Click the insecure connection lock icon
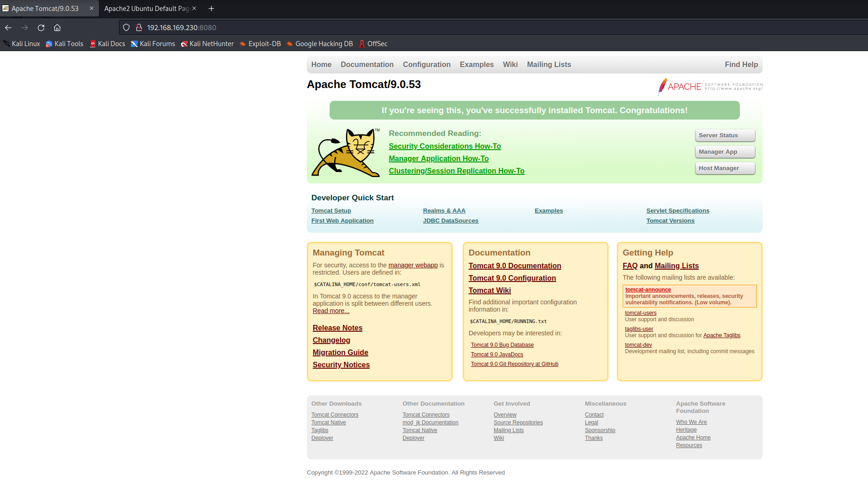 tap(139, 28)
